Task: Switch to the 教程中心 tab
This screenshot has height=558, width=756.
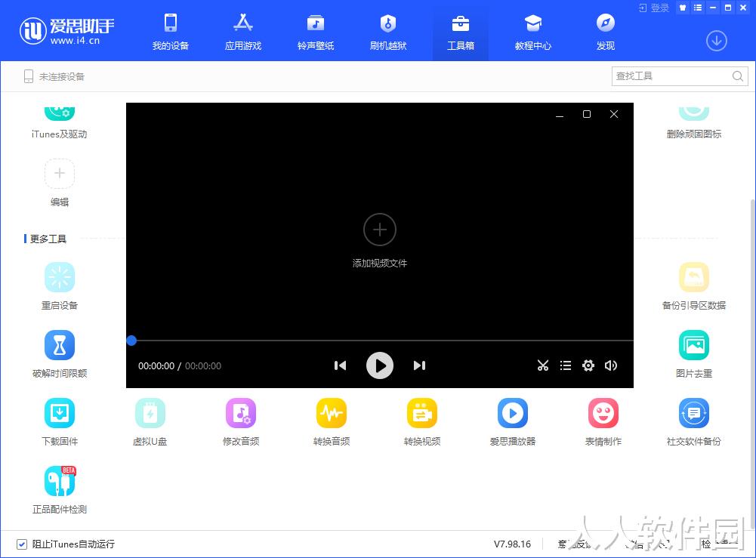Action: point(532,32)
